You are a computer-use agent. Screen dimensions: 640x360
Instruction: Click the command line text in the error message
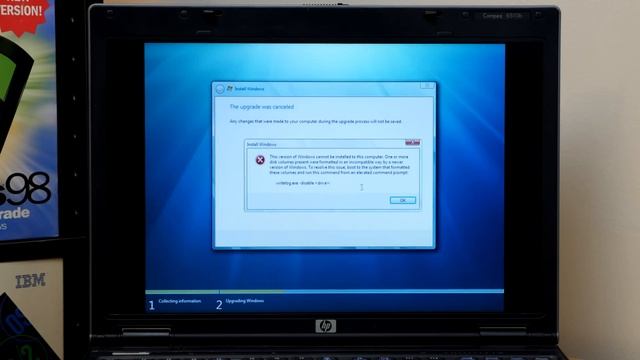pyautogui.click(x=302, y=183)
